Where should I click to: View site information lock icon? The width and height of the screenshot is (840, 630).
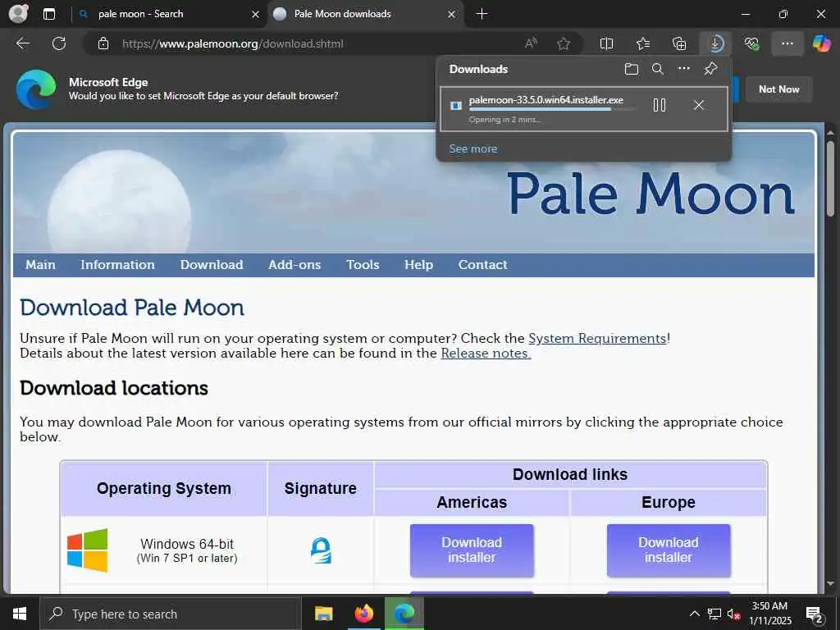(x=103, y=43)
